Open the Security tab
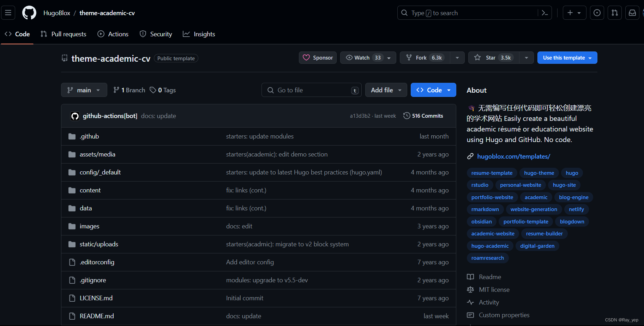Screen dimensions: 644x326 (x=156, y=34)
